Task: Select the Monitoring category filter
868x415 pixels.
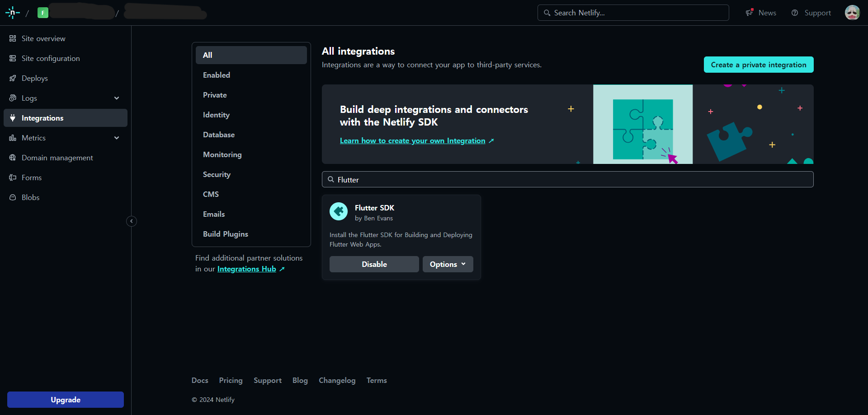Action: [251, 154]
